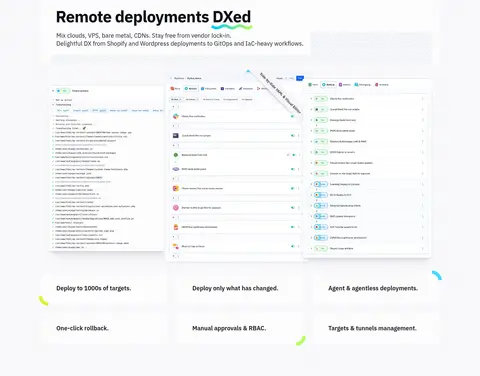
Task: Click the Slack icon in middle panel's first action
Action: pos(176,116)
